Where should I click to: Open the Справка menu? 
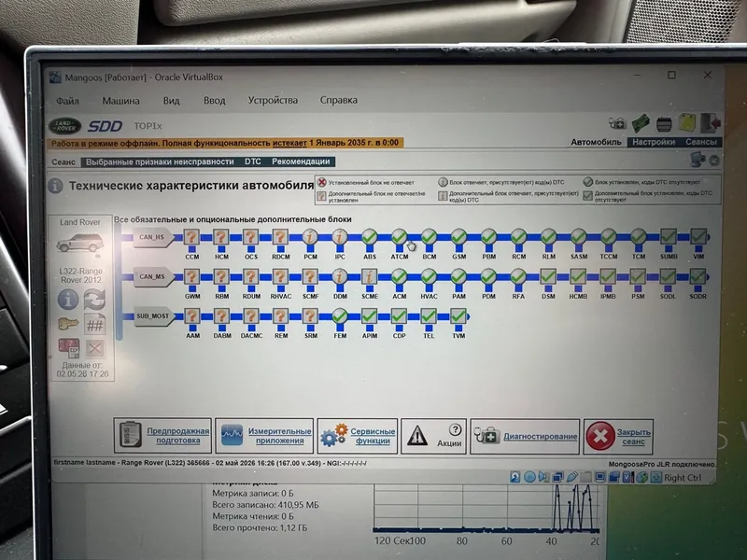coord(339,101)
